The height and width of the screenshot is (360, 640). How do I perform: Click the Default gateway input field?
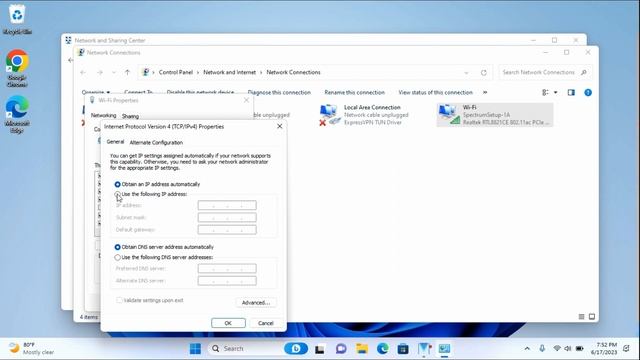coord(227,230)
